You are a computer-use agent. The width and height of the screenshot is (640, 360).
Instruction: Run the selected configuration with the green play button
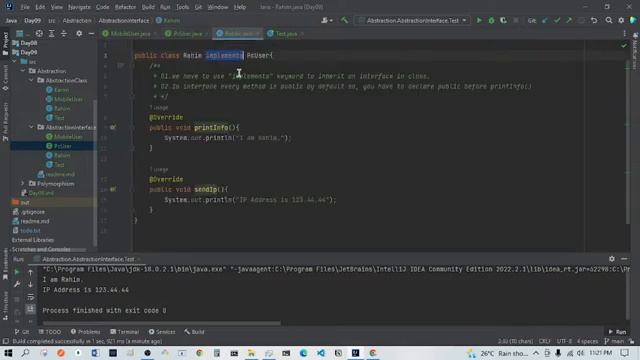(x=479, y=20)
